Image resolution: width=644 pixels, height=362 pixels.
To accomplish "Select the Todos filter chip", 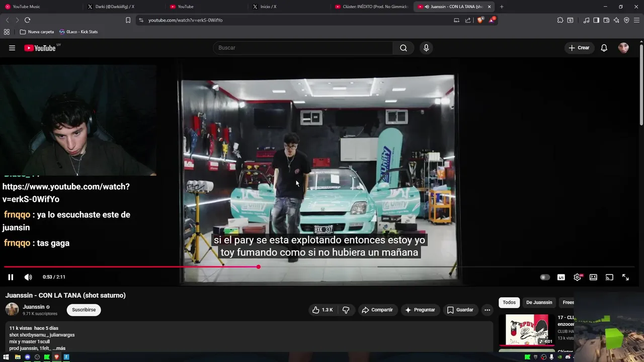I will pos(509,302).
